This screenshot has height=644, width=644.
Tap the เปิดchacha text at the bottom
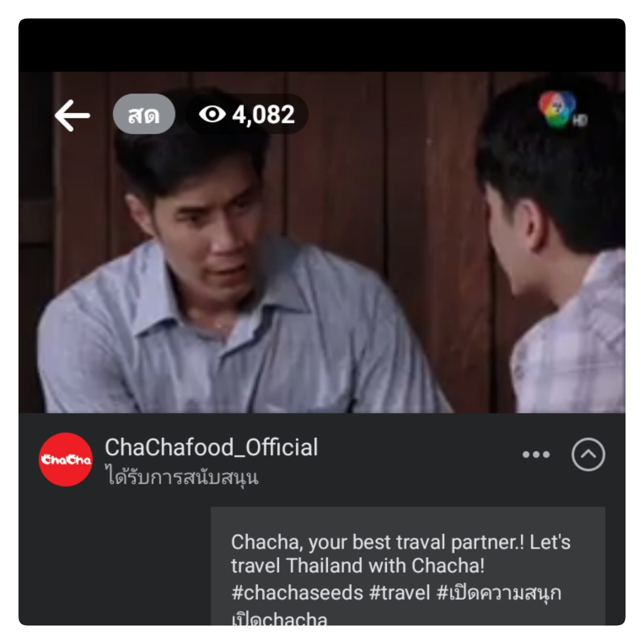[x=279, y=618]
